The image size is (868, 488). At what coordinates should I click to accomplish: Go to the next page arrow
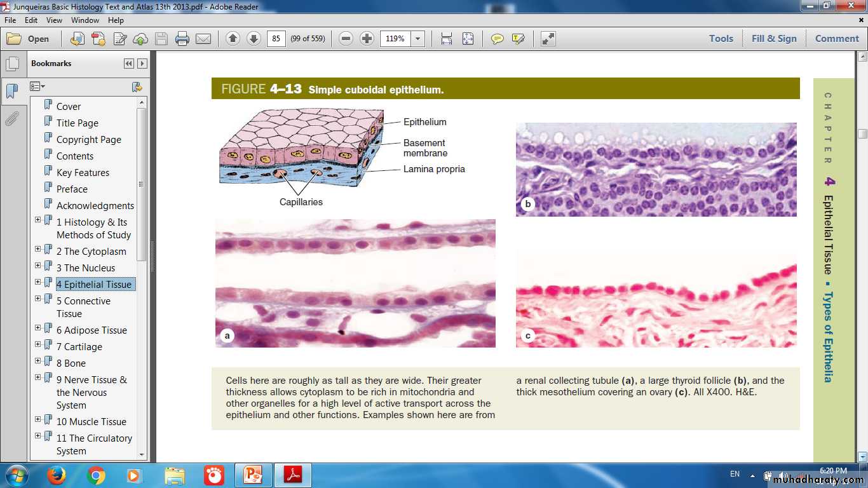(x=254, y=39)
